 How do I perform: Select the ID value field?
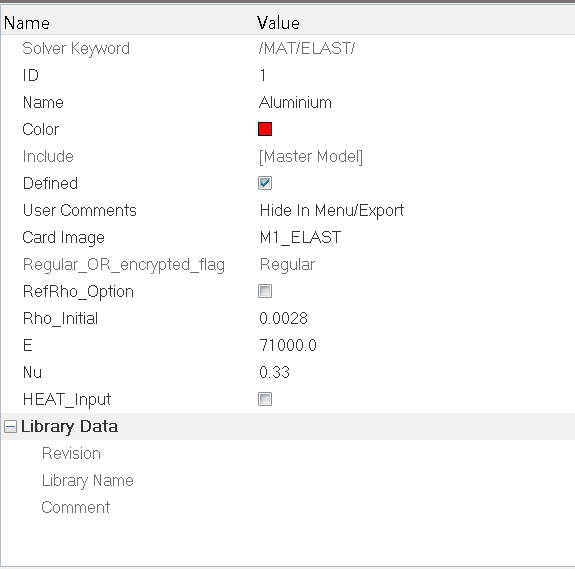414,75
